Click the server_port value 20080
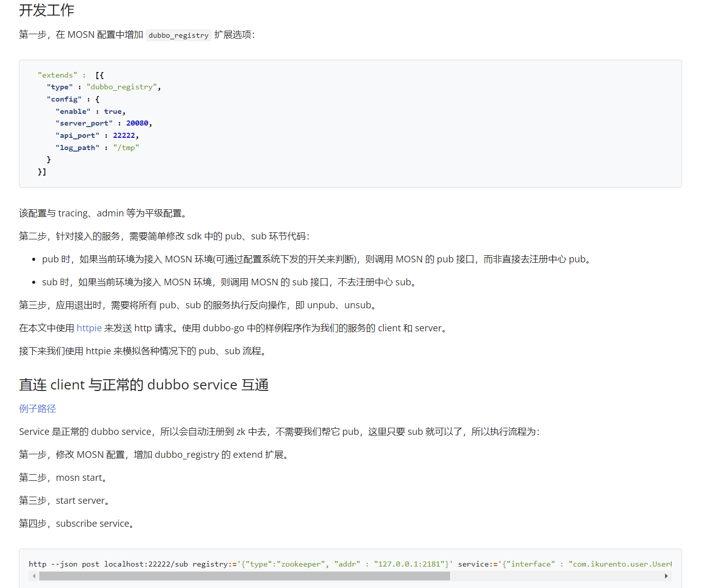The height and width of the screenshot is (588, 708). coord(137,123)
